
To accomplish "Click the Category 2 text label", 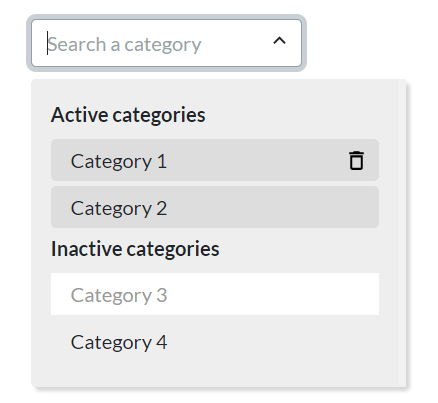I will click(x=119, y=209).
